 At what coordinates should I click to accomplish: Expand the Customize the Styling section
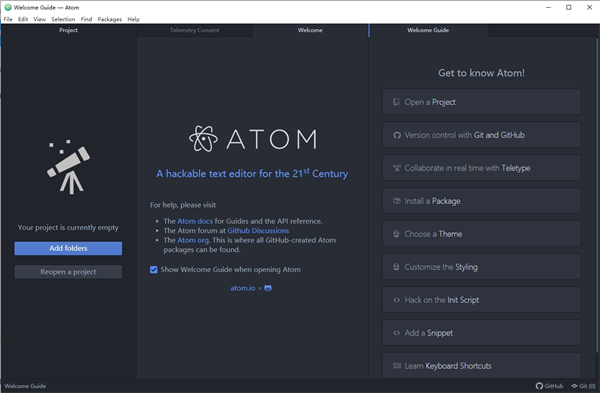pyautogui.click(x=482, y=267)
